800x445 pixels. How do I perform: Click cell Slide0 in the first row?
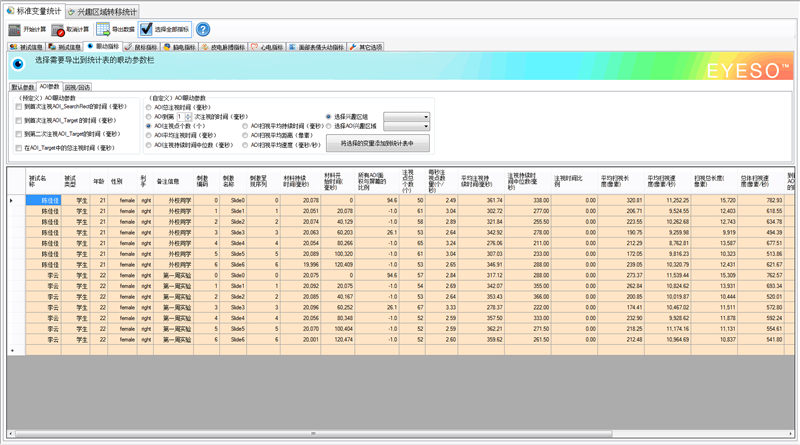[233, 201]
